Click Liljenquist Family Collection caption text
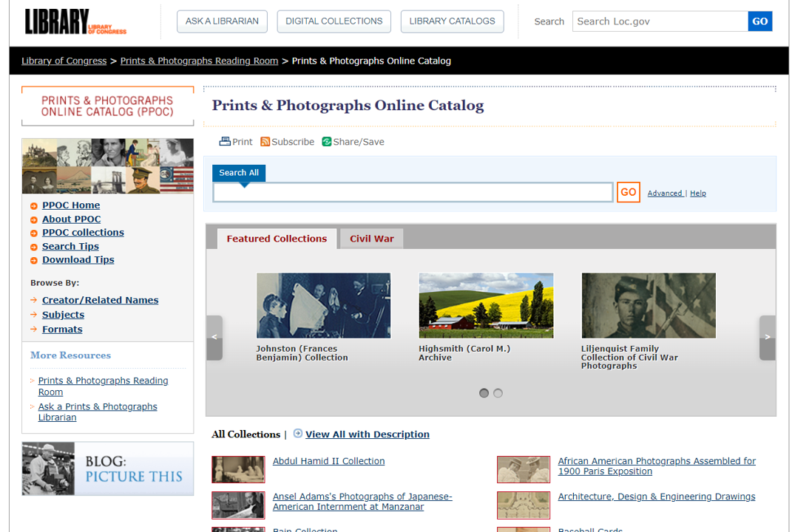This screenshot has width=809, height=532. (x=629, y=357)
